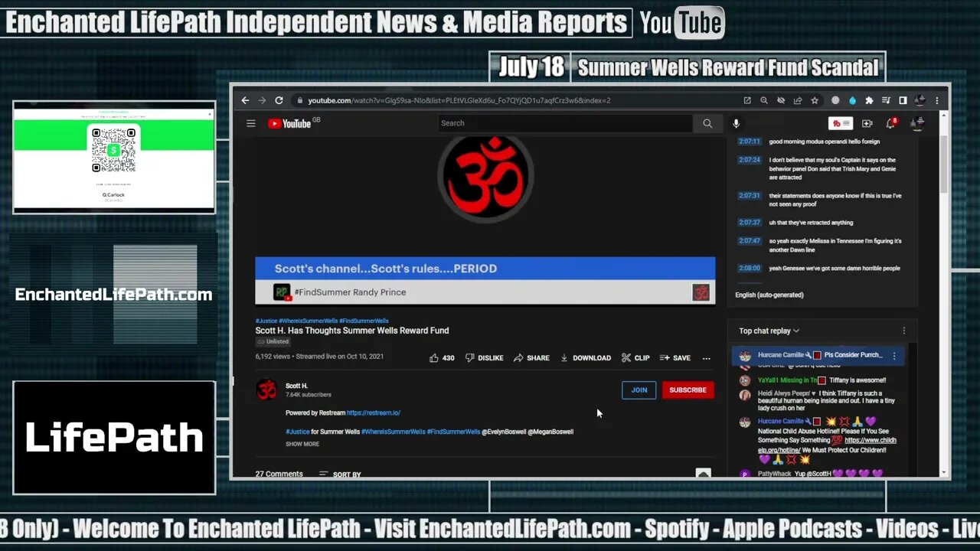Image resolution: width=980 pixels, height=551 pixels.
Task: Click the #Justice hashtag above title
Action: [266, 321]
